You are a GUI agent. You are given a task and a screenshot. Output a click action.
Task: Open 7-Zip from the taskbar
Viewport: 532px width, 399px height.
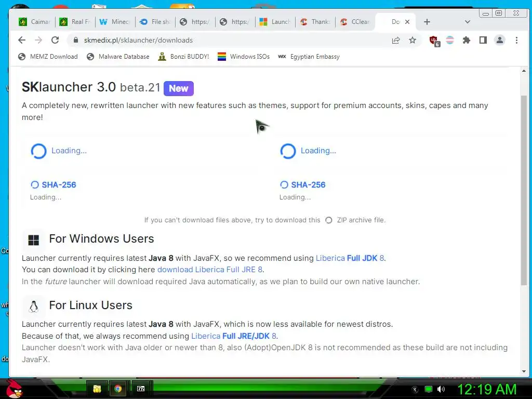point(140,389)
